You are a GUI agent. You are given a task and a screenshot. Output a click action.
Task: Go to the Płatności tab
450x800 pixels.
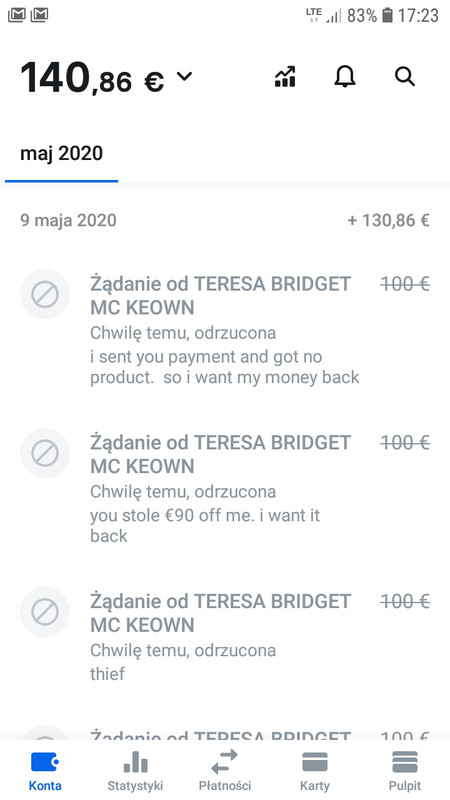coord(225,770)
